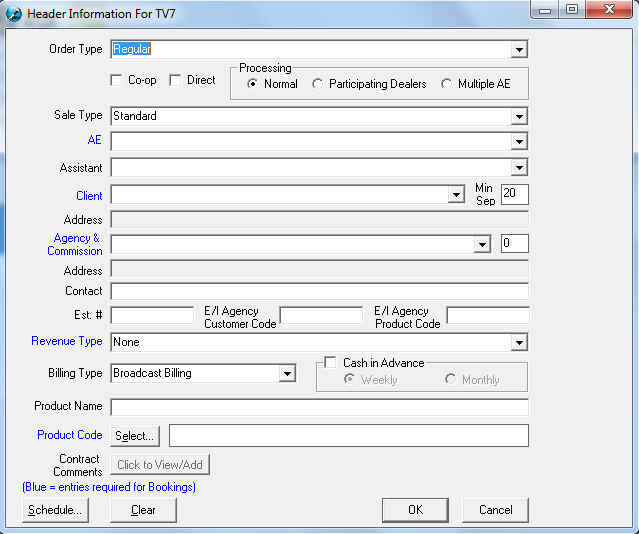Select the Normal processing radio button
The width and height of the screenshot is (639, 534).
(x=253, y=84)
